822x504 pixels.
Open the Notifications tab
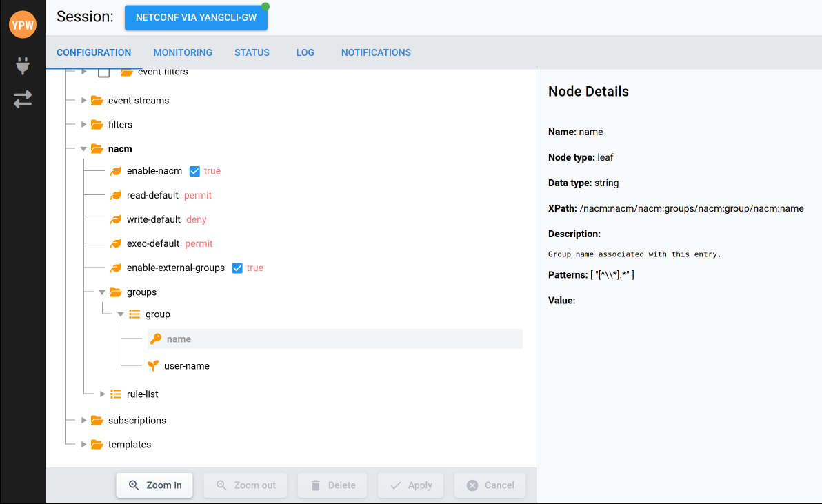point(376,52)
